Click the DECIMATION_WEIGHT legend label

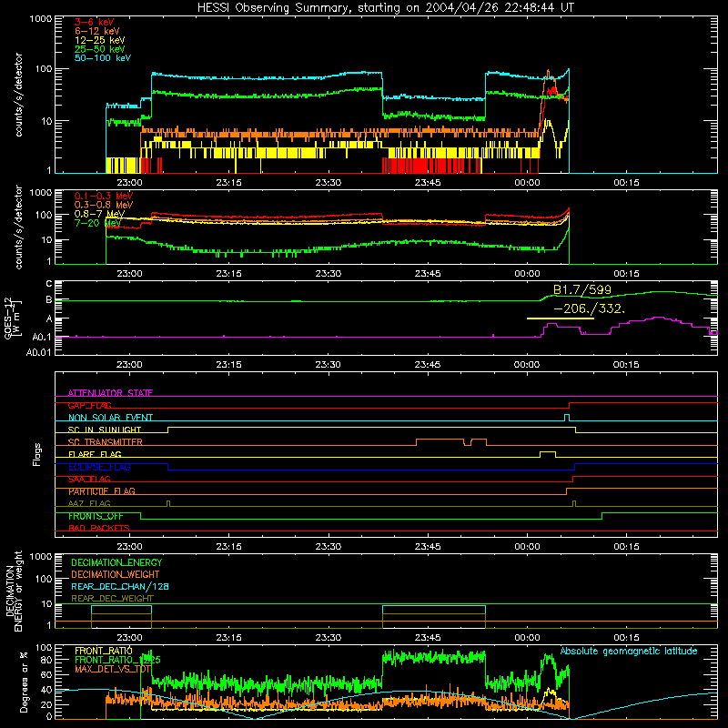coord(116,575)
